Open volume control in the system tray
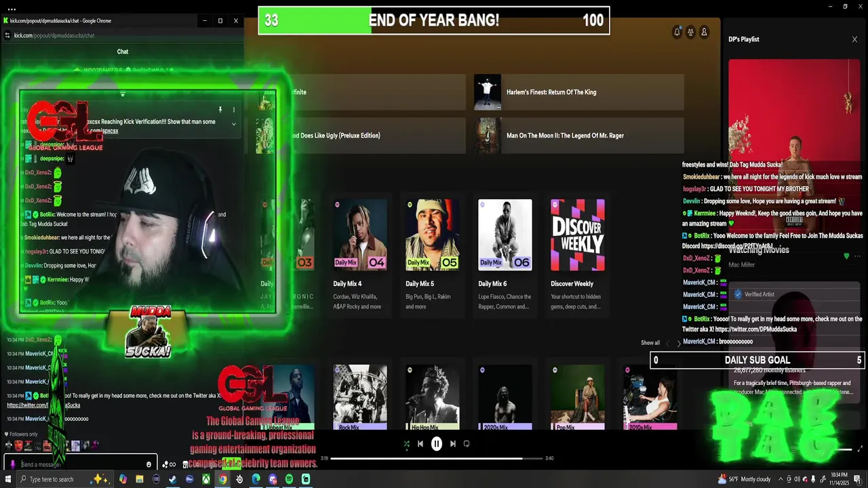This screenshot has width=868, height=488. (797, 479)
